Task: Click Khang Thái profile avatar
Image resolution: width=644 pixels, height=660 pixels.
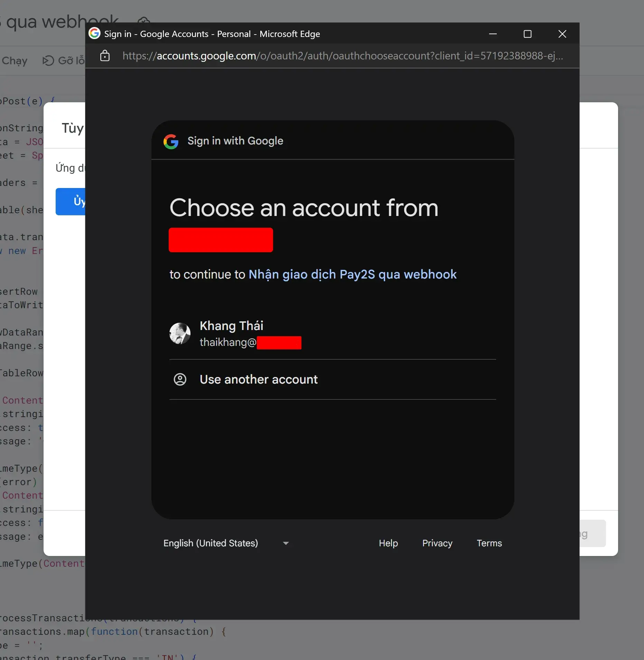Action: pyautogui.click(x=180, y=333)
